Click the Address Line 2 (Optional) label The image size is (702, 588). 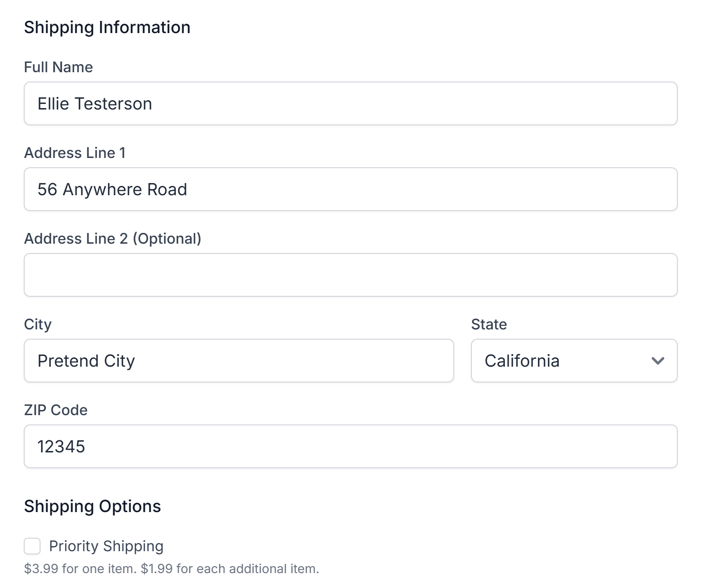[x=112, y=239]
